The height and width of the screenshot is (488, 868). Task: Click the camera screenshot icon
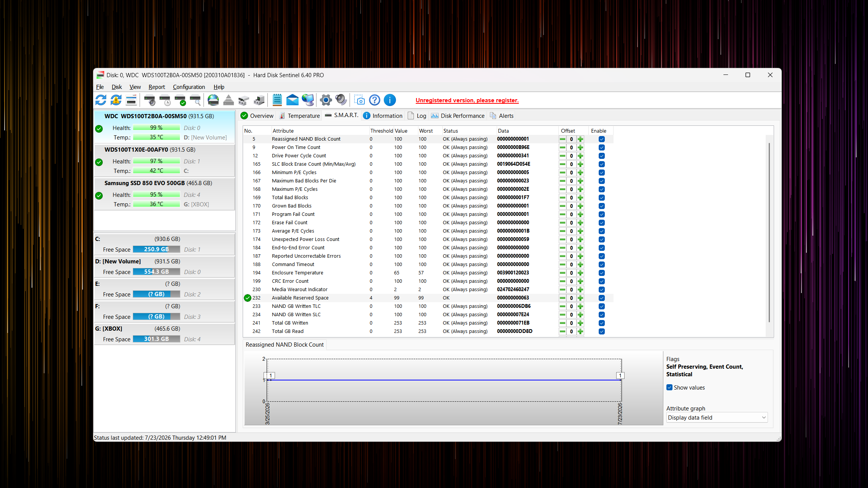click(359, 100)
